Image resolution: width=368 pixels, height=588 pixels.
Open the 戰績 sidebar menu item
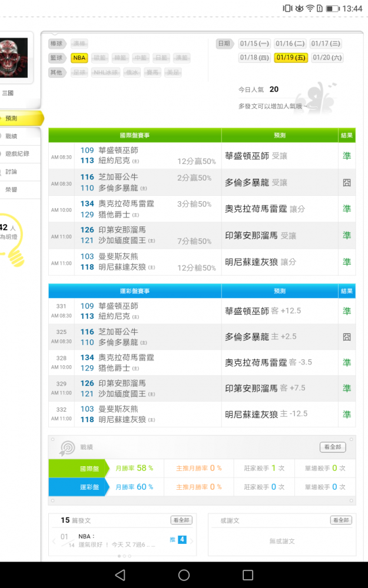tap(19, 136)
